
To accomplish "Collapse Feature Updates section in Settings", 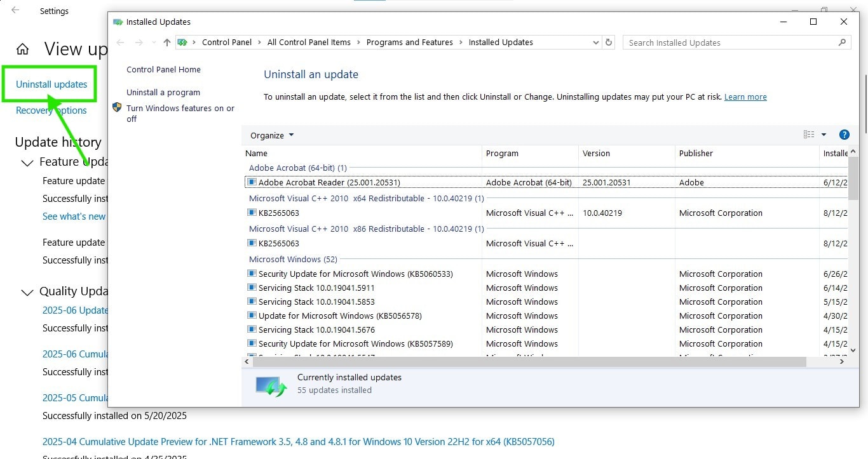I will tap(27, 163).
